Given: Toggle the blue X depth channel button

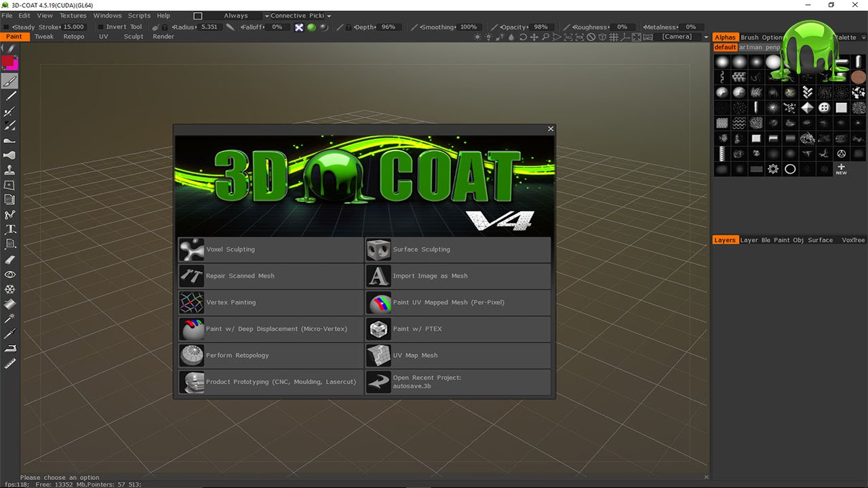Looking at the screenshot, I should click(x=299, y=27).
